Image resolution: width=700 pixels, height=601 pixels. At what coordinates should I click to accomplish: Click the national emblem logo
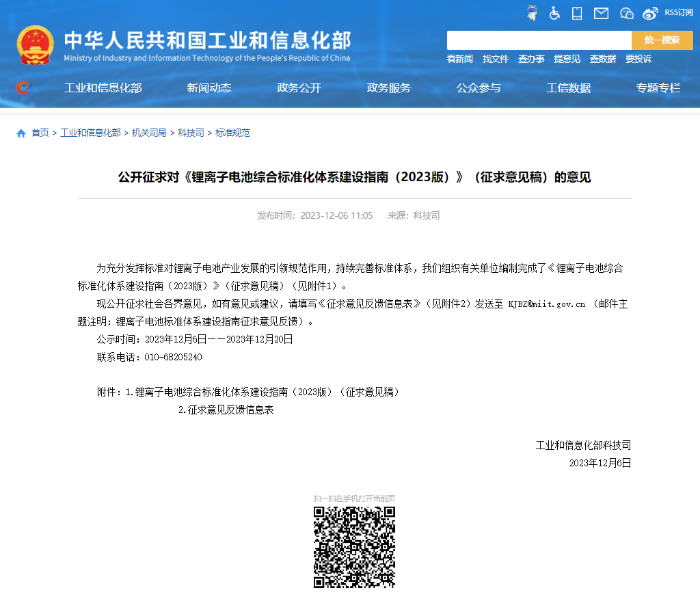(x=36, y=45)
